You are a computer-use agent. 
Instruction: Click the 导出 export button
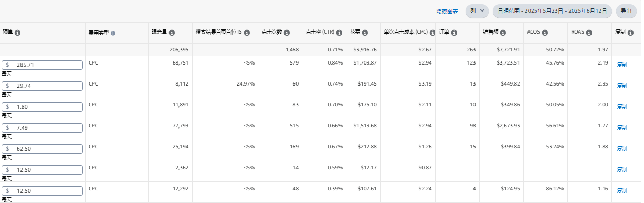click(626, 10)
